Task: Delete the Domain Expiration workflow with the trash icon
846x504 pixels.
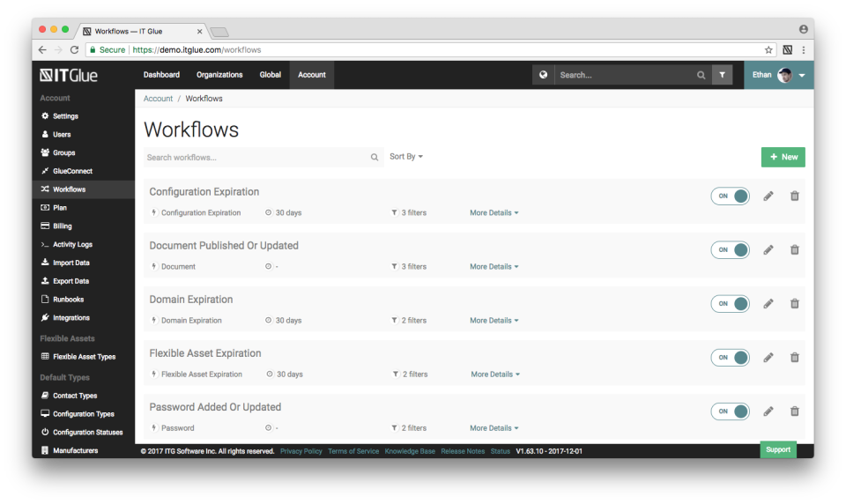Action: (794, 303)
